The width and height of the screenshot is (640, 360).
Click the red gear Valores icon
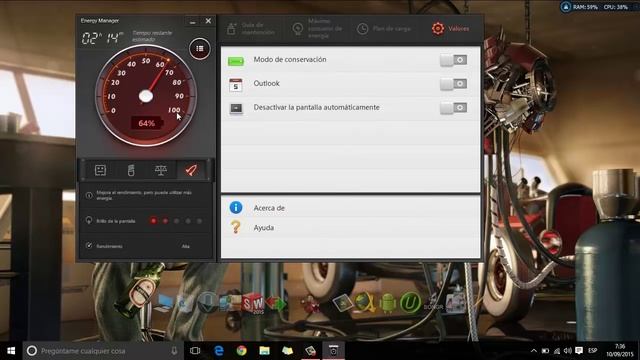(438, 29)
